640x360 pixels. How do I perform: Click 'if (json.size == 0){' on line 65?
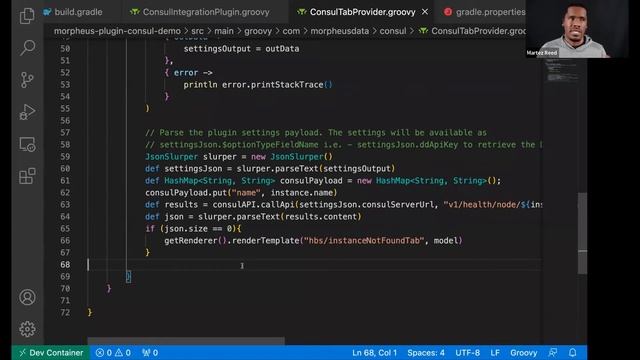click(x=193, y=229)
